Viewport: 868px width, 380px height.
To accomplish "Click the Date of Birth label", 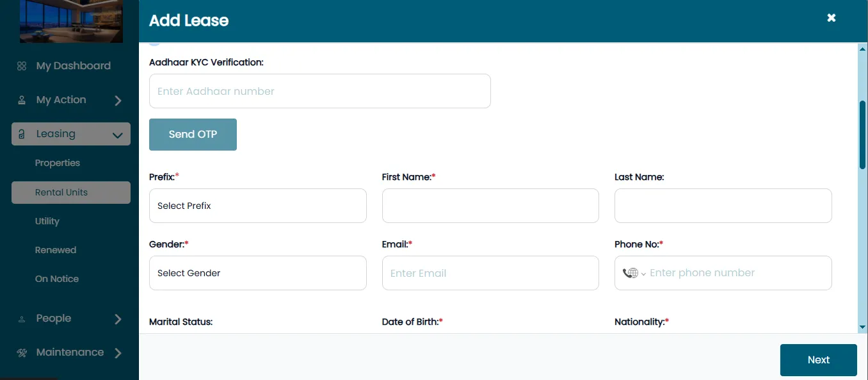I will pyautogui.click(x=412, y=322).
